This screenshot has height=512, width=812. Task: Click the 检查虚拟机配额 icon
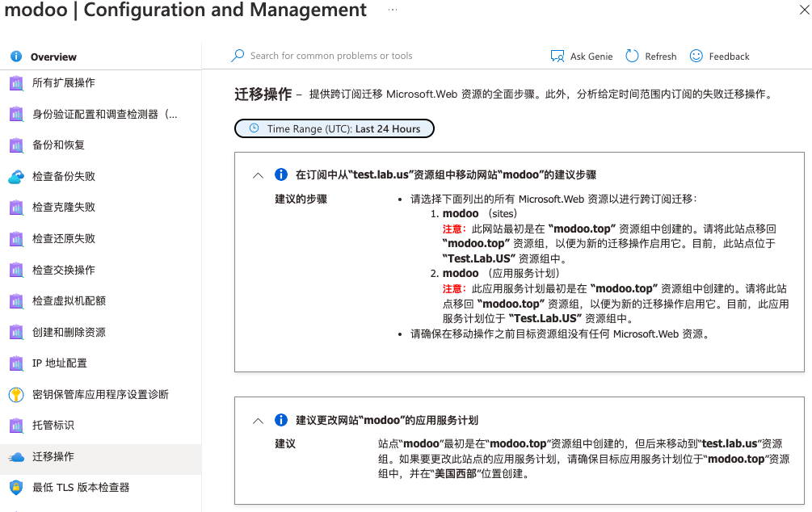(16, 300)
